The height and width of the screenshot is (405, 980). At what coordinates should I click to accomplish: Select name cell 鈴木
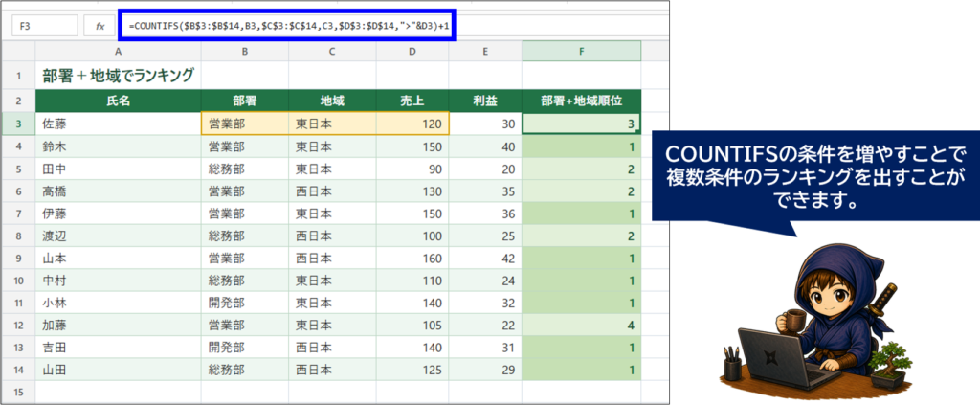(x=118, y=146)
